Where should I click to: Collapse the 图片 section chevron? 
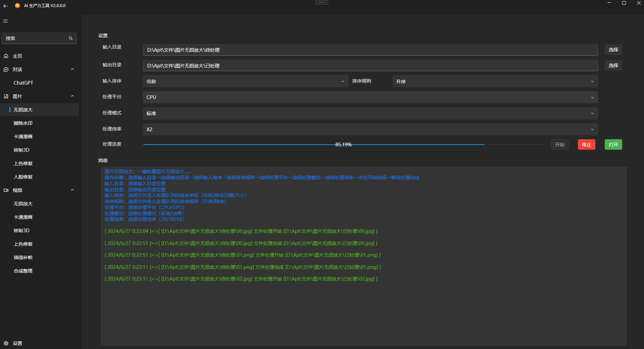point(72,96)
